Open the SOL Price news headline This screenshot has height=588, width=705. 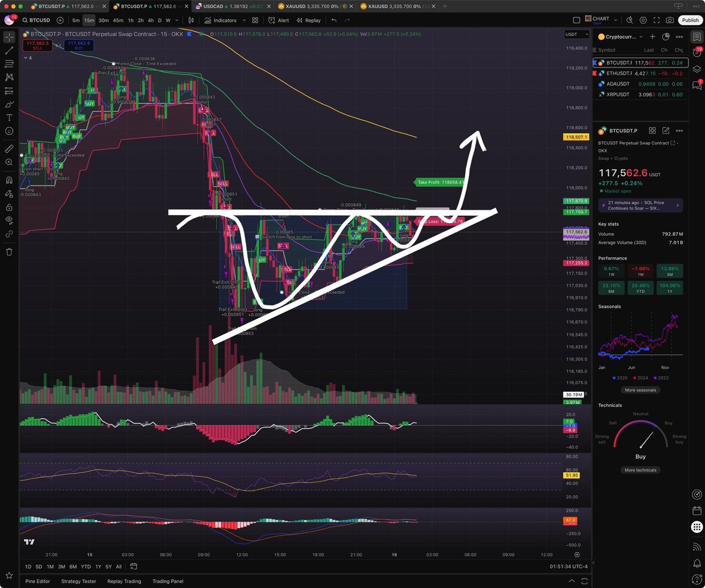point(640,206)
